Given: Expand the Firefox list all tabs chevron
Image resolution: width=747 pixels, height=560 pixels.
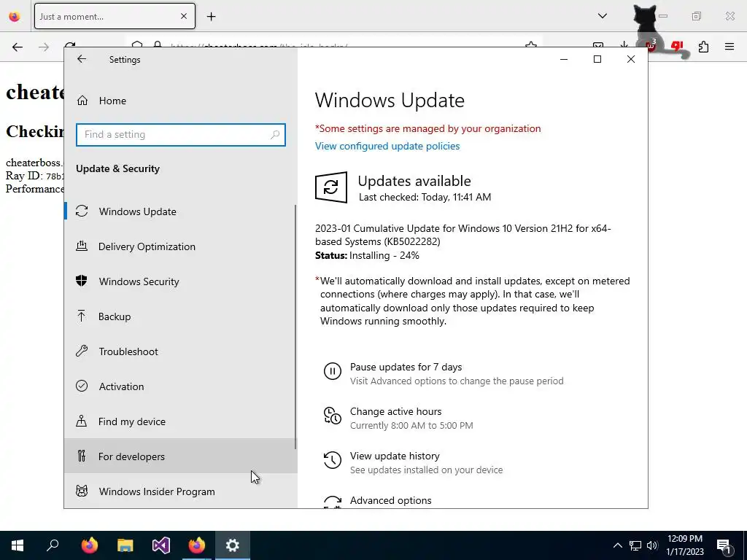Looking at the screenshot, I should (603, 16).
